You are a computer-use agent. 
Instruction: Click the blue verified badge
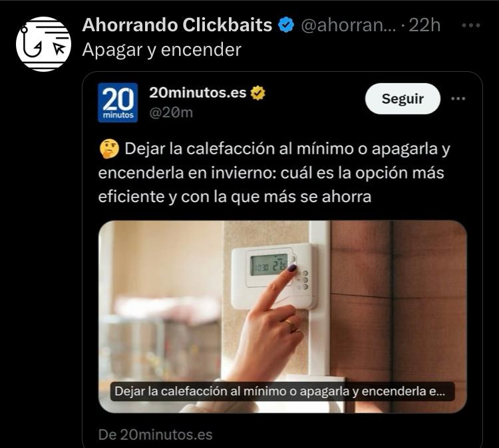click(286, 25)
